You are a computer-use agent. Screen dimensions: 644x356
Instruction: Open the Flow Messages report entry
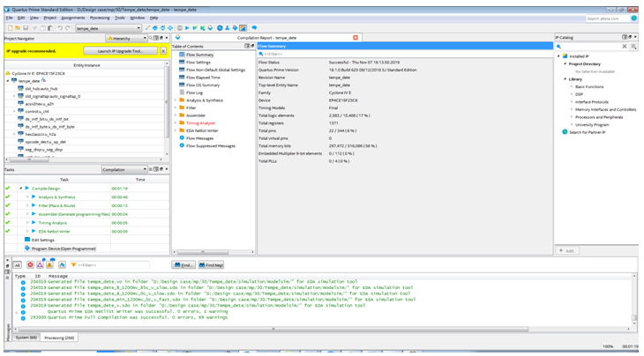199,138
